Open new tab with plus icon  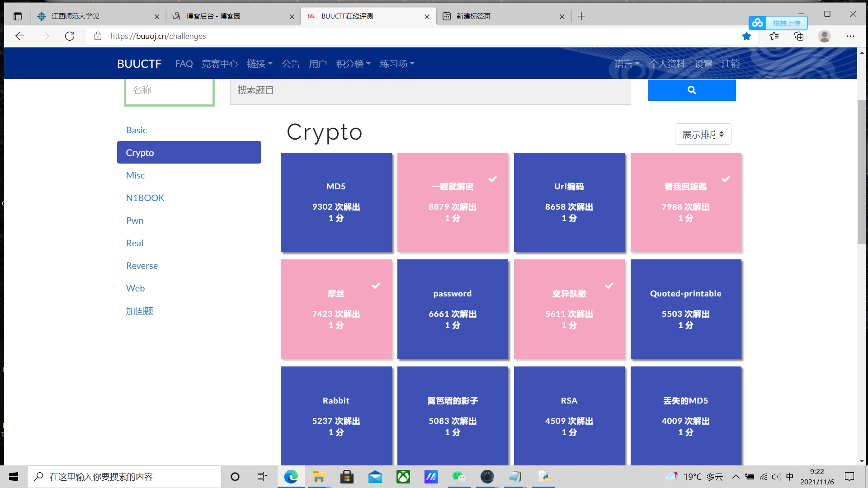[581, 16]
